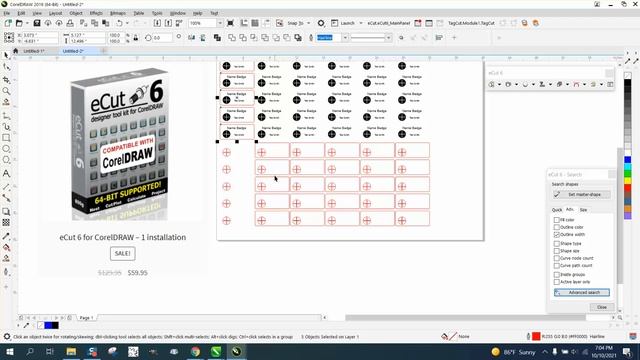
Task: Open Chrome from the Windows taskbar
Action: click(196, 351)
